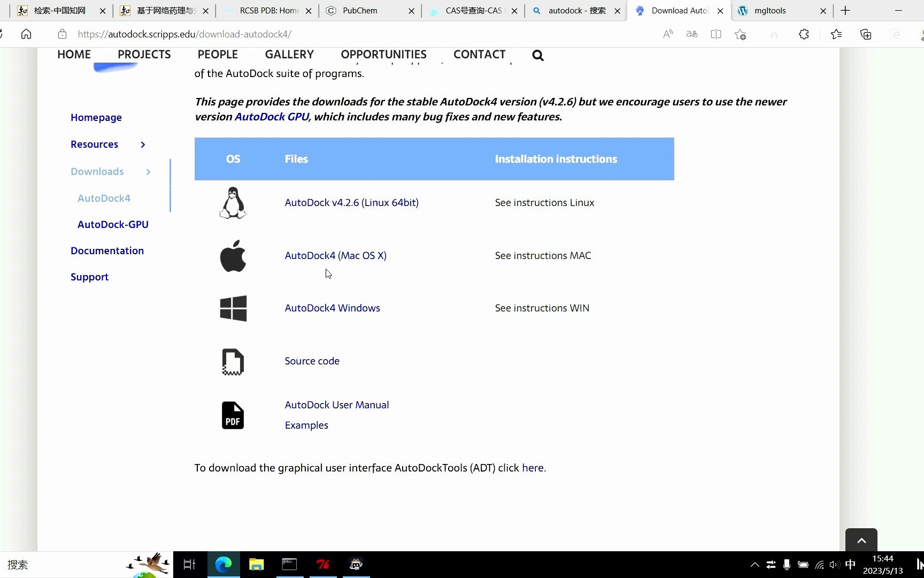The image size is (924, 578).
Task: Click the Linux penguin icon
Action: (233, 203)
